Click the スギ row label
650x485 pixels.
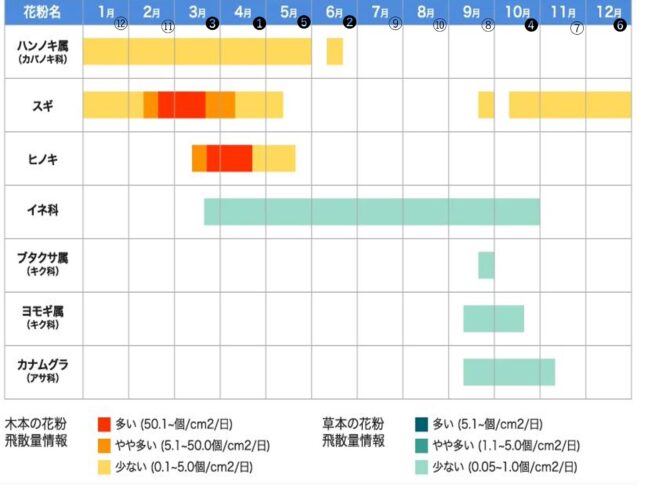(43, 106)
